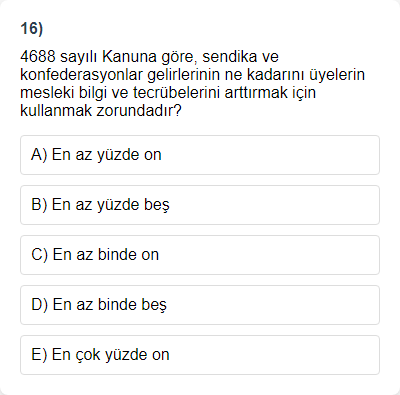Viewport: 400px width, 395px height.
Task: Click the question number 16) label
Action: [x=32, y=28]
